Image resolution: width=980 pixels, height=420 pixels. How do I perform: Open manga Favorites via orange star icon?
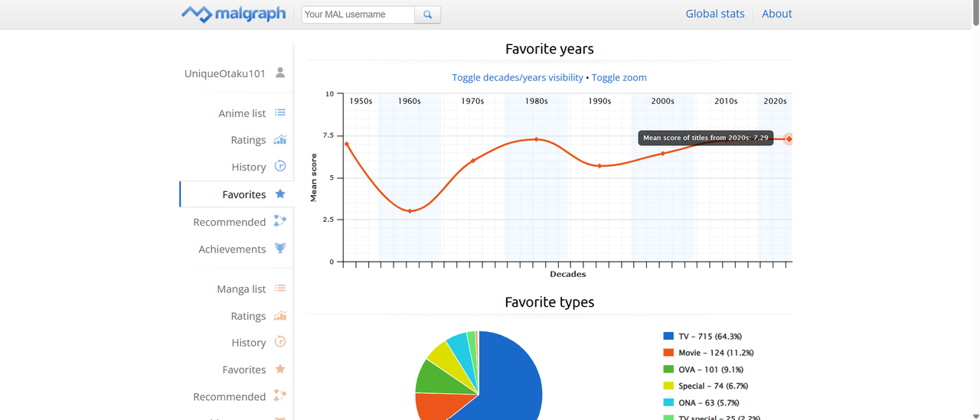pos(280,369)
